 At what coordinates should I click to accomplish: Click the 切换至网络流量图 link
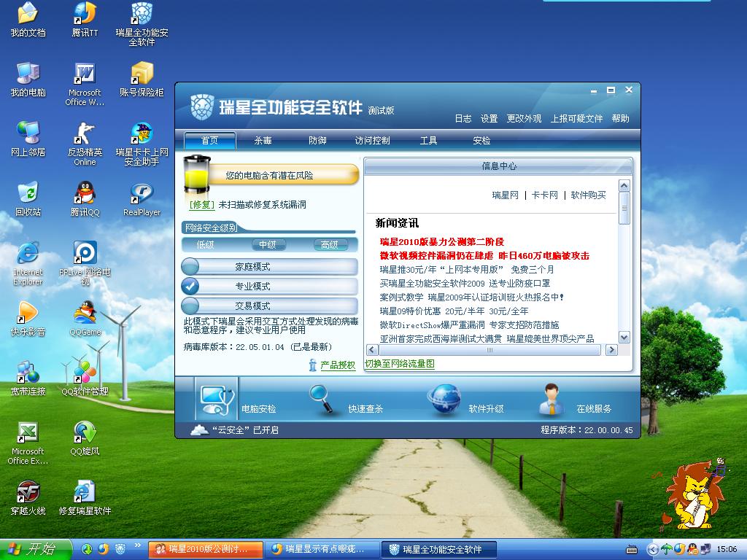coord(400,364)
